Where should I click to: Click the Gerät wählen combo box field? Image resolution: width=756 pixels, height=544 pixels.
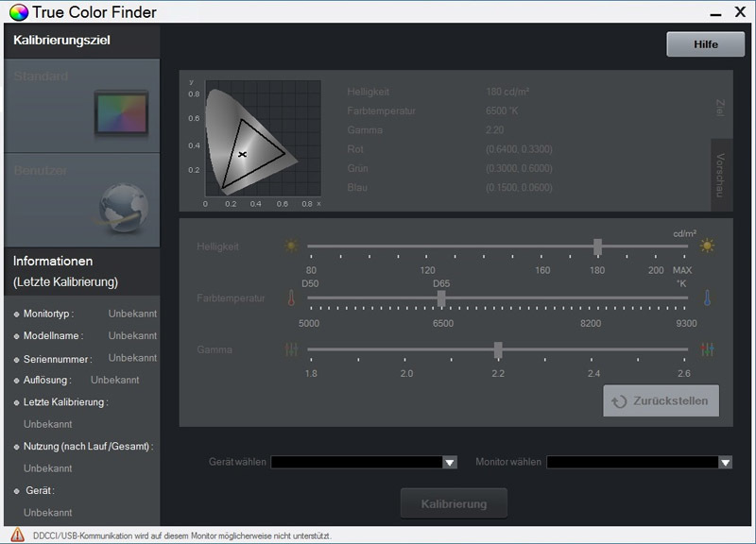point(364,462)
